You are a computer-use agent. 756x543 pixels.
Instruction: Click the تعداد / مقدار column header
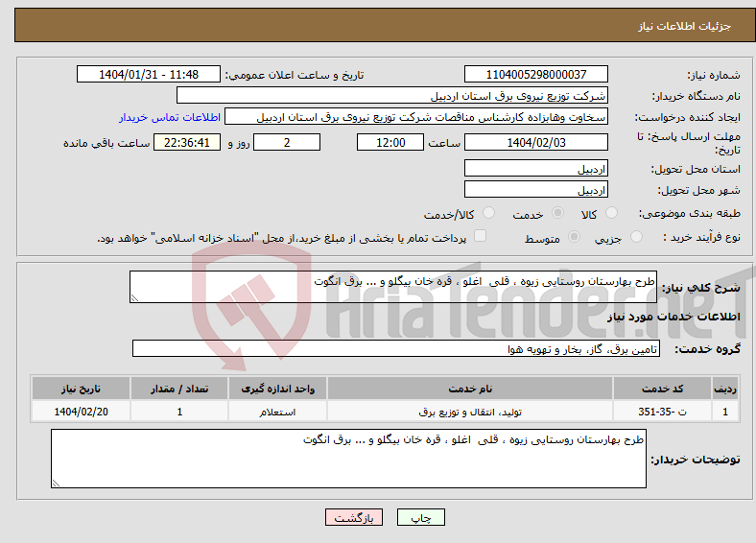tap(179, 389)
